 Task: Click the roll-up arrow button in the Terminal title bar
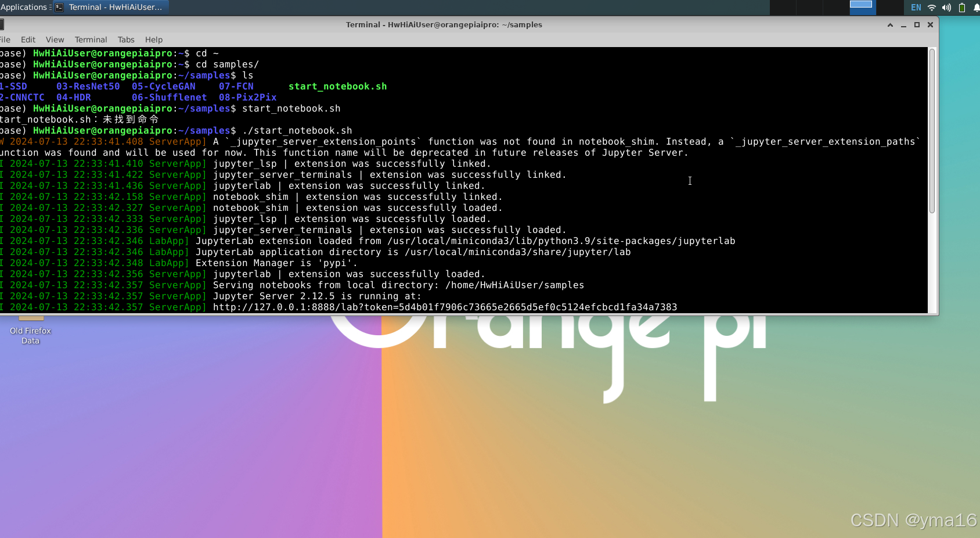point(890,24)
